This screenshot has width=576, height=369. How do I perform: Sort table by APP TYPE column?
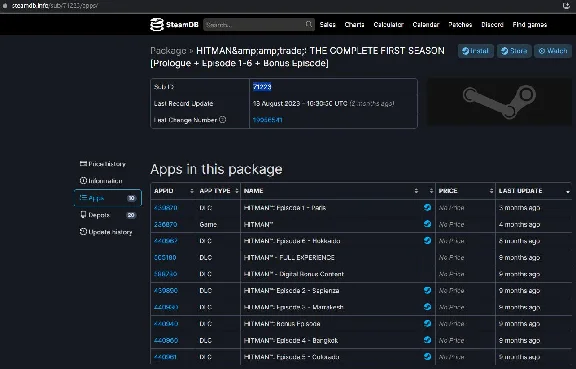point(219,191)
